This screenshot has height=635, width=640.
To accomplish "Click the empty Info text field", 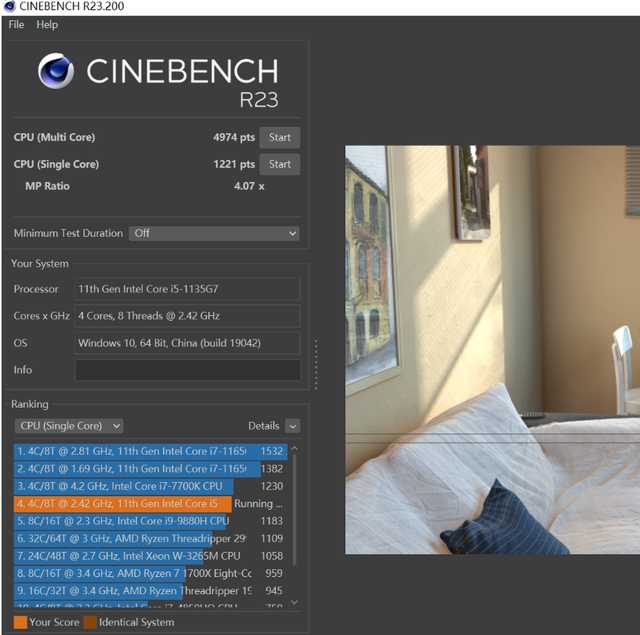I will (x=187, y=370).
